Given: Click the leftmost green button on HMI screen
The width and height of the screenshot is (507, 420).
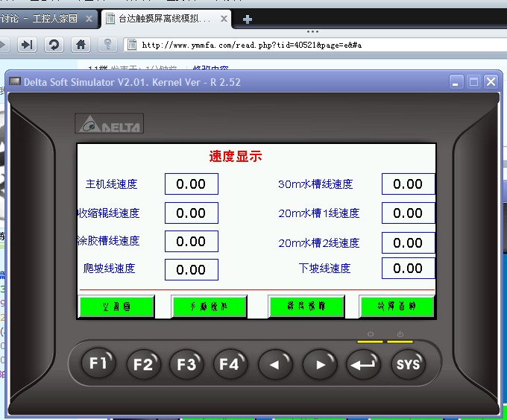Looking at the screenshot, I should [117, 306].
